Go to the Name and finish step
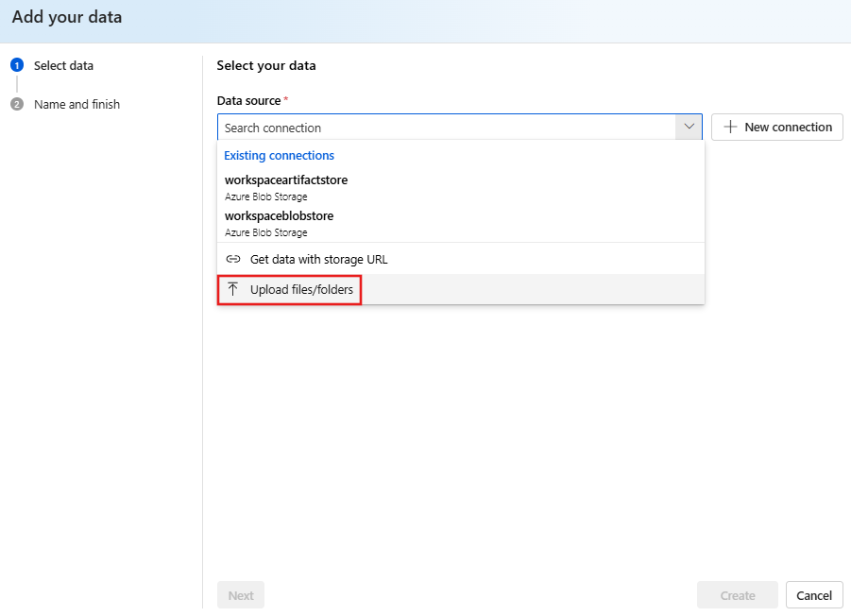 coord(76,104)
